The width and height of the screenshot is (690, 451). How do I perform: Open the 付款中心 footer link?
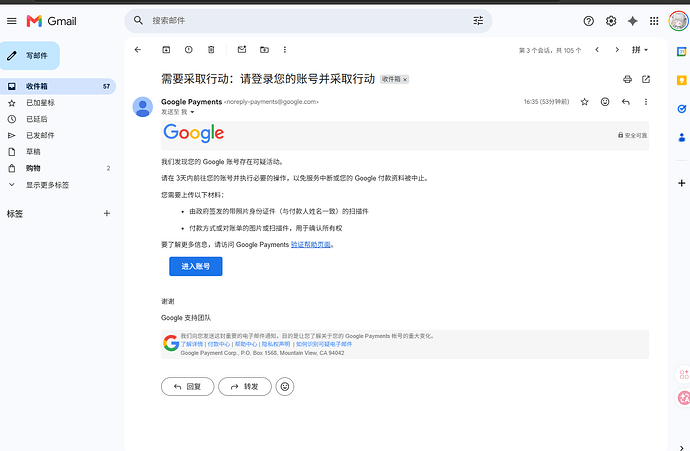point(219,344)
